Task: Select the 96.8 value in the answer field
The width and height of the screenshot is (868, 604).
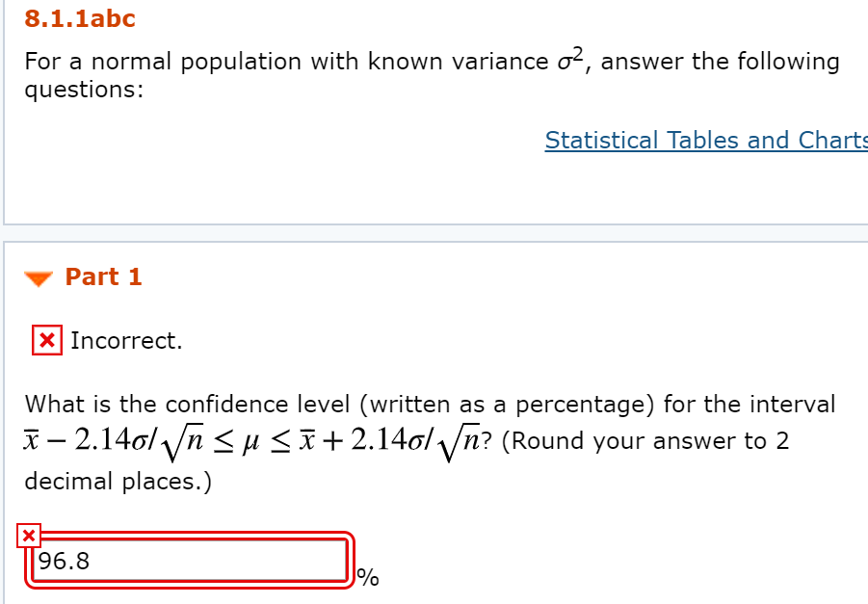Action: click(65, 561)
